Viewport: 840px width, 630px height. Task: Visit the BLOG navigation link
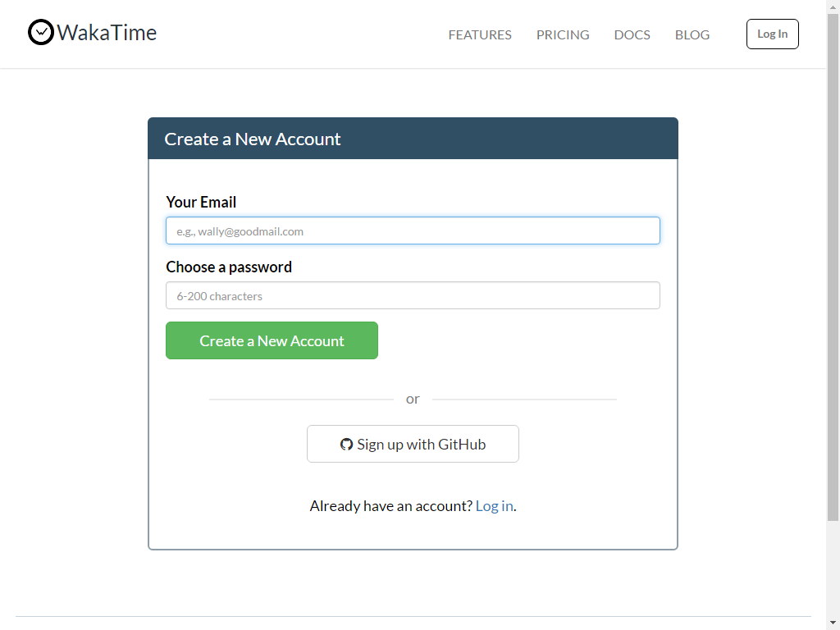point(692,34)
